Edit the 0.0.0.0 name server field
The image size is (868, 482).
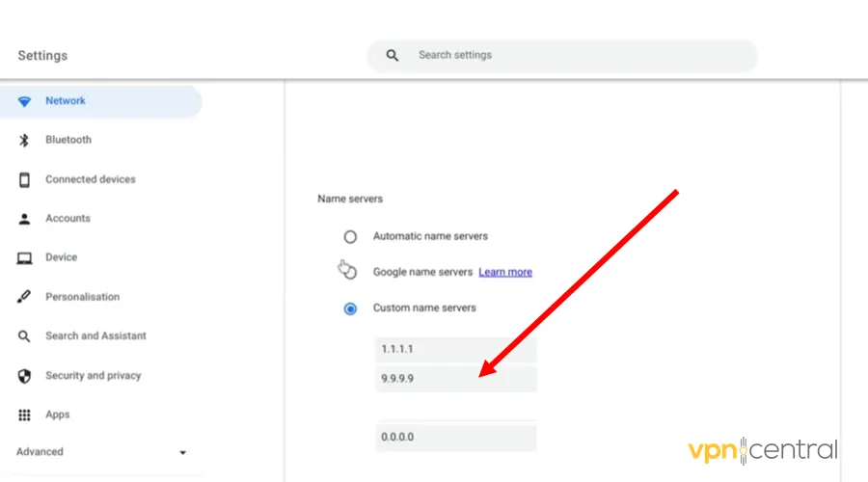coord(456,437)
